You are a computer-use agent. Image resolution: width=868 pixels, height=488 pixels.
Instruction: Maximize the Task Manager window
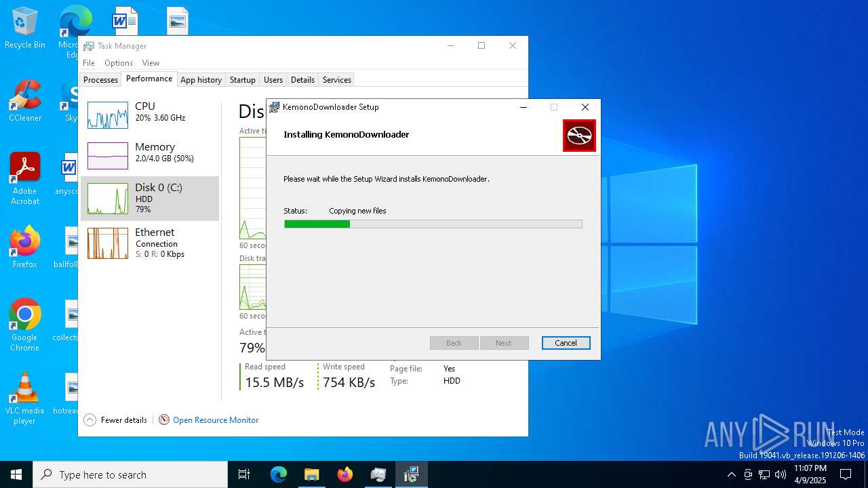pos(481,46)
